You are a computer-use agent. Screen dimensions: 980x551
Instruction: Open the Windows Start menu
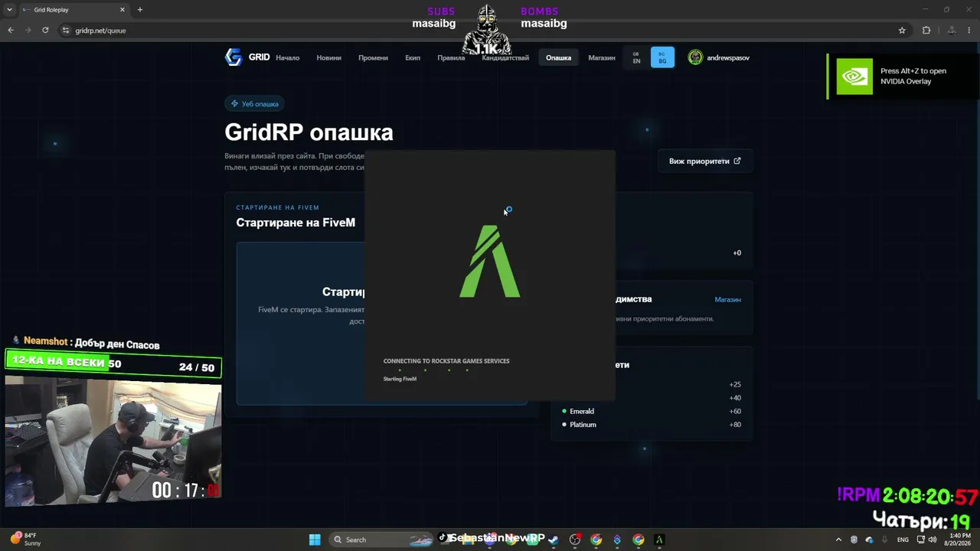[x=315, y=540]
